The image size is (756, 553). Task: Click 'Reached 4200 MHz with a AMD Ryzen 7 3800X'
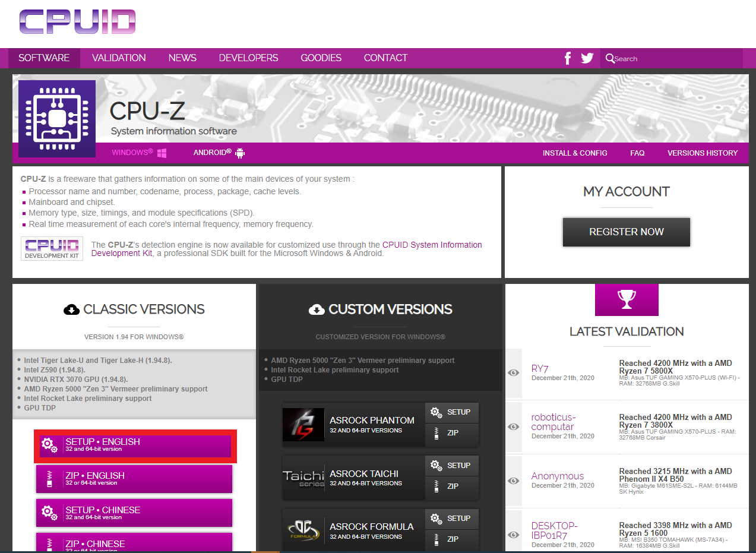[x=676, y=421]
